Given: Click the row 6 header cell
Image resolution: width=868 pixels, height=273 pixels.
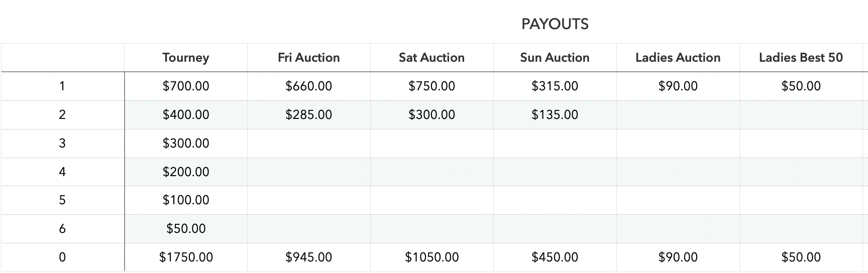Looking at the screenshot, I should tap(62, 229).
